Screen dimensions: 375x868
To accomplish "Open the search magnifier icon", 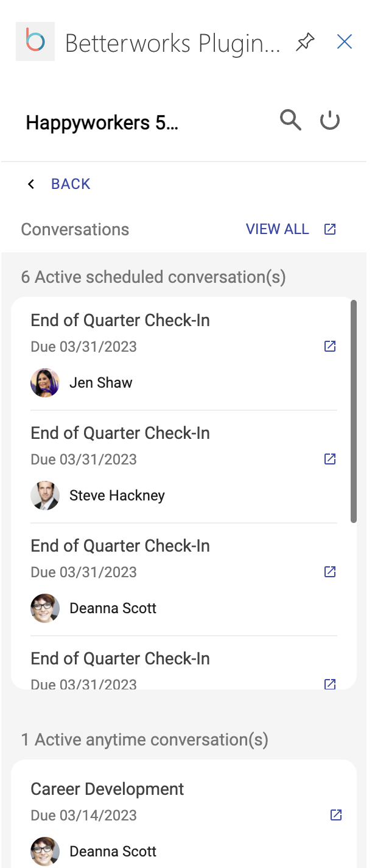I will tap(290, 120).
